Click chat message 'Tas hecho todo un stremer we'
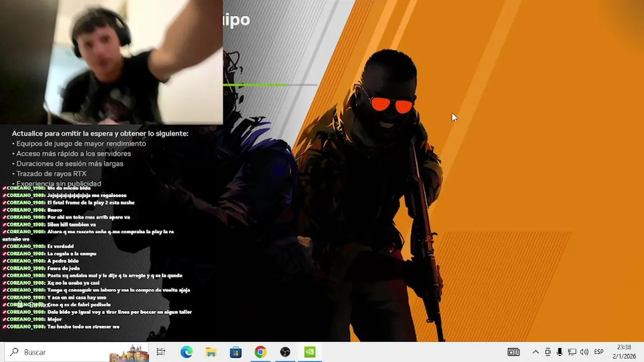The height and width of the screenshot is (362, 644). 83,326
